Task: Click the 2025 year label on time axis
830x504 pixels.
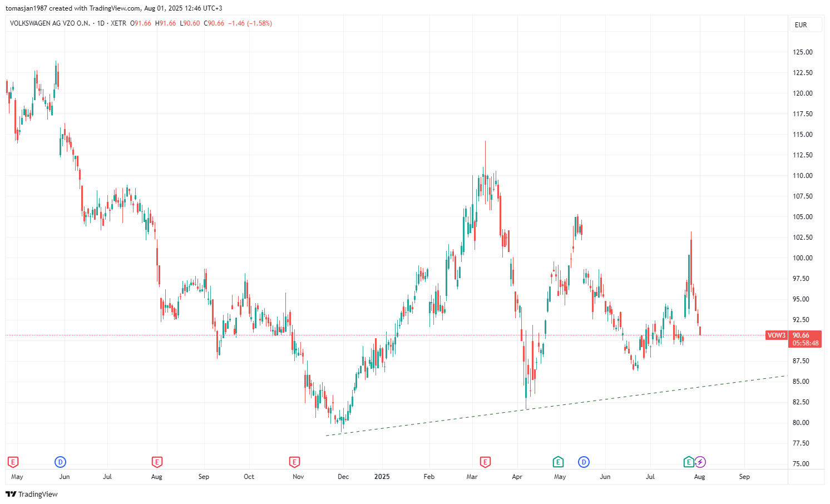Action: pos(382,477)
